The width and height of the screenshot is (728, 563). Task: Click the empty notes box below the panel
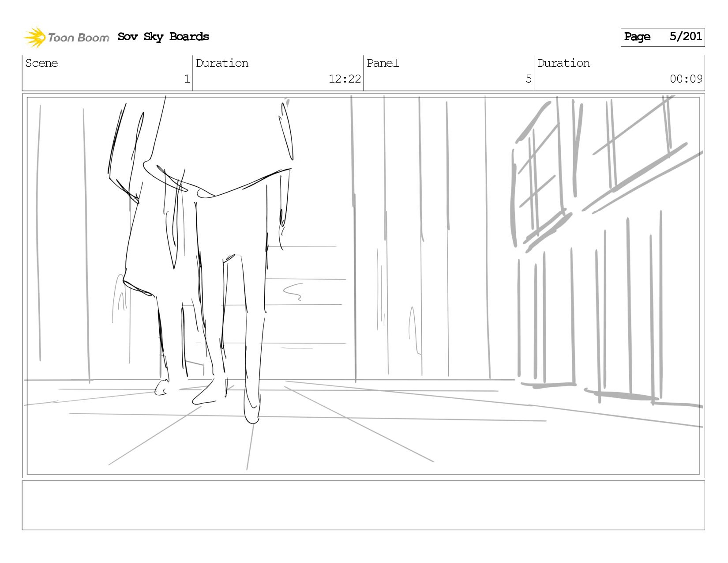tap(363, 506)
